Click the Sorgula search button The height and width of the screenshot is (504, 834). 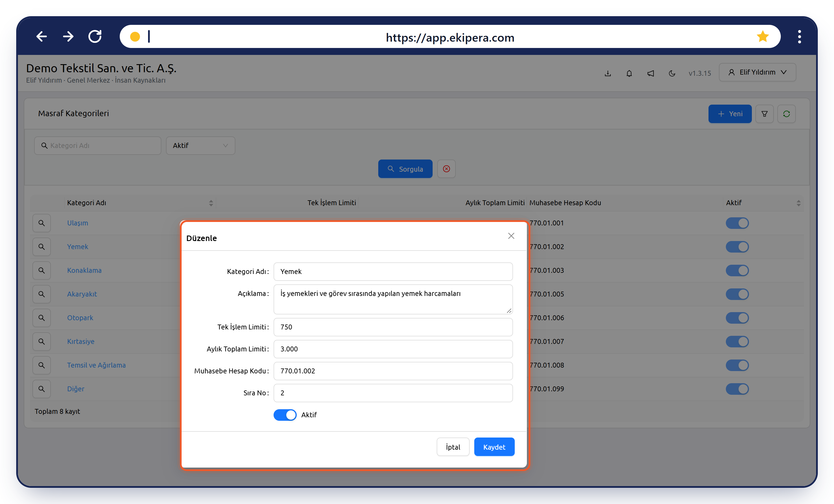pos(405,169)
